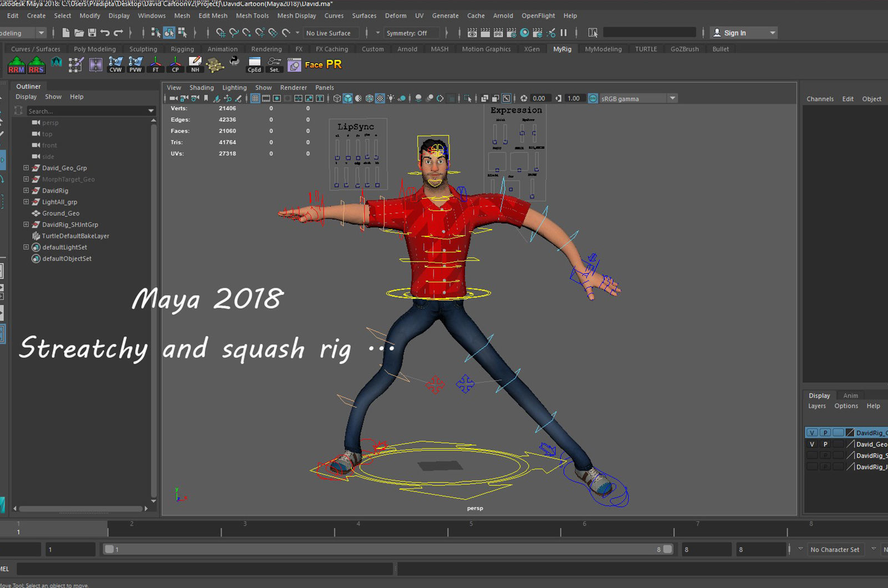Click the Python script shelf icon

click(234, 61)
